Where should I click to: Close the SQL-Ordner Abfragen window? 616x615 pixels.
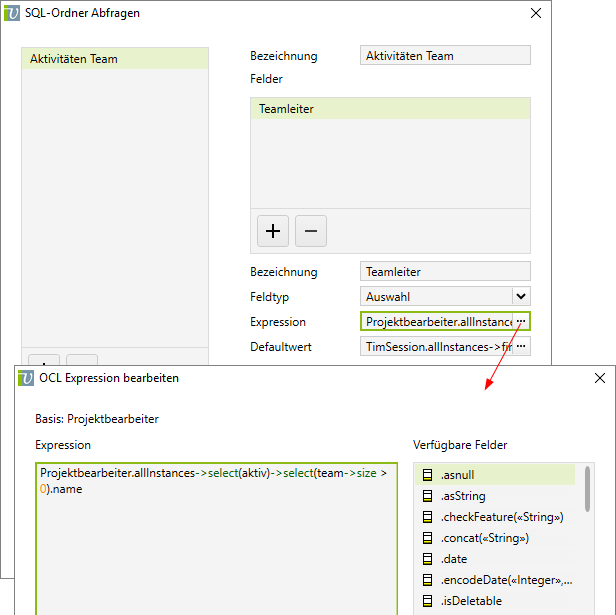tap(536, 13)
